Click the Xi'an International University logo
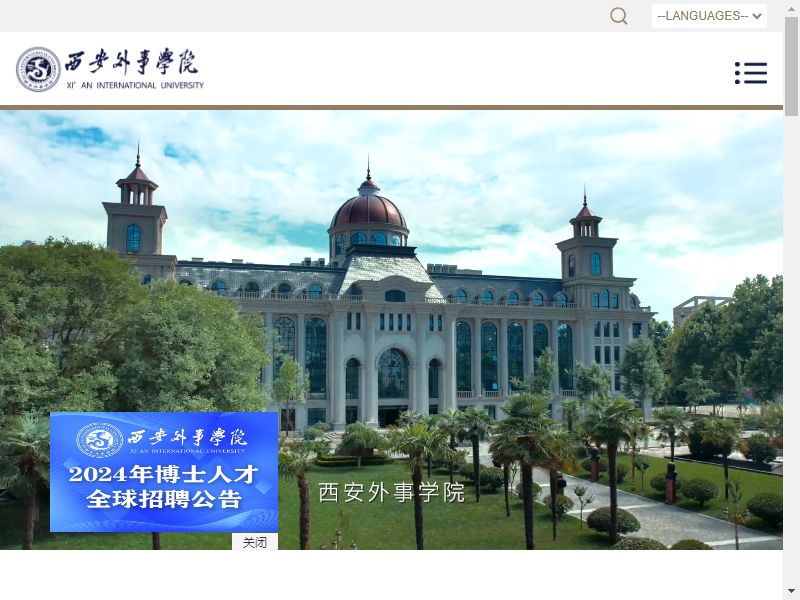 pos(110,69)
